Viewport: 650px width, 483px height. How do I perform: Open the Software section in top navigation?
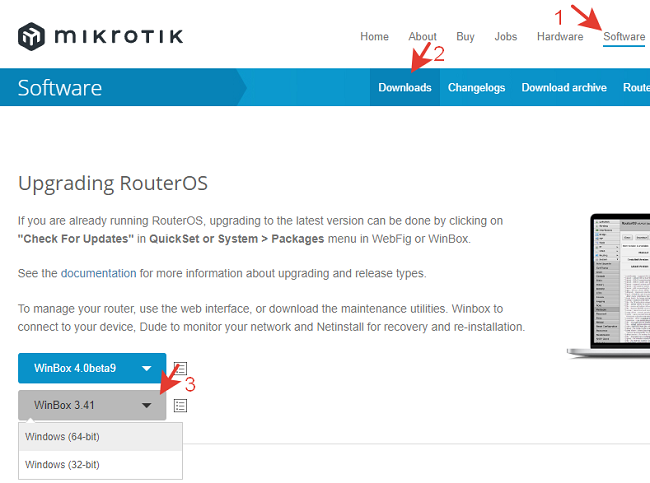[624, 36]
